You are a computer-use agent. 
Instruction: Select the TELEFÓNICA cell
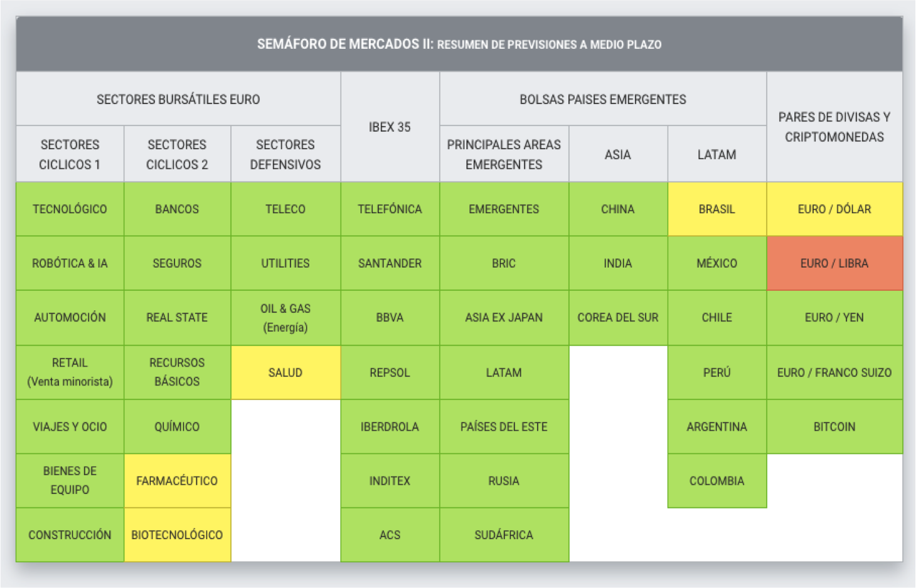pyautogui.click(x=390, y=209)
